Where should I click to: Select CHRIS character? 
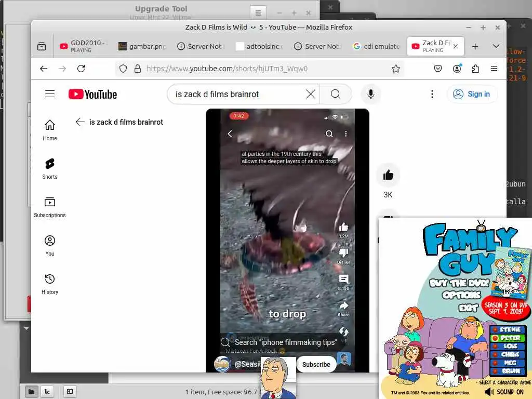[508, 354]
